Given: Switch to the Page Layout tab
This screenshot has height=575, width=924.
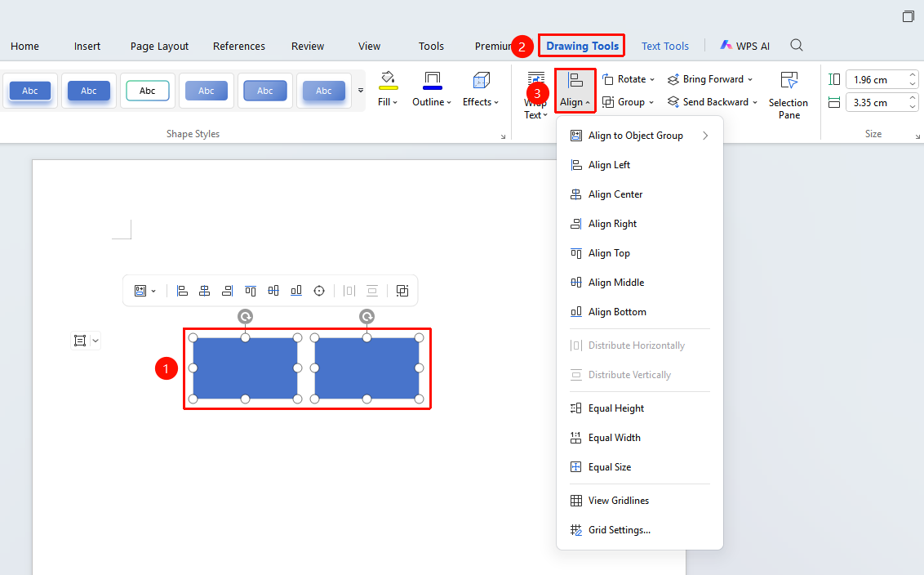Looking at the screenshot, I should pos(159,46).
